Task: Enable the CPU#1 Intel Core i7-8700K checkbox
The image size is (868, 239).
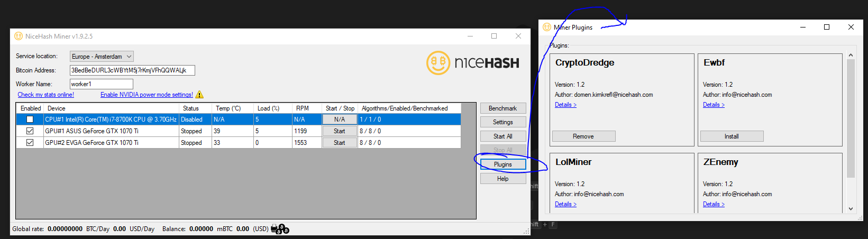Action: (x=30, y=119)
